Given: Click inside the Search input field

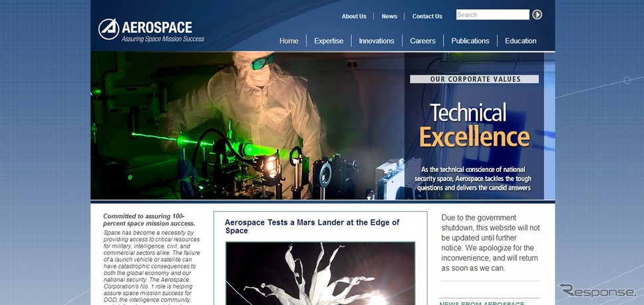Looking at the screenshot, I should pos(492,15).
